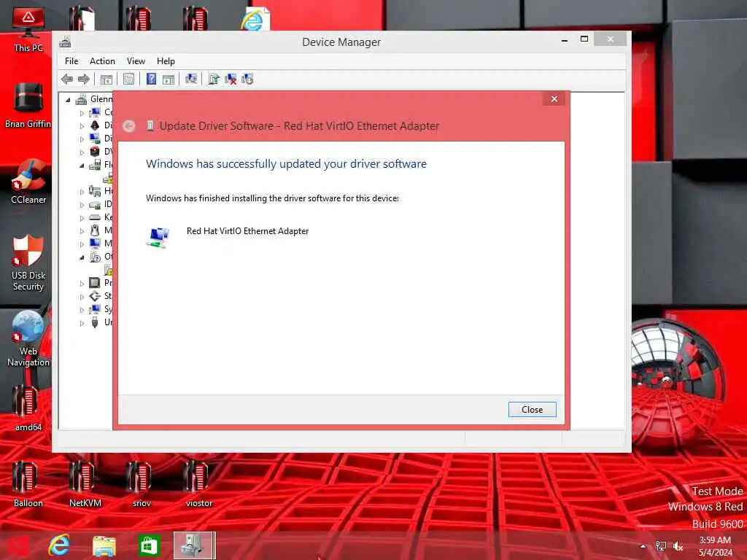Close the Update Driver Software dialog with X

[x=554, y=98]
